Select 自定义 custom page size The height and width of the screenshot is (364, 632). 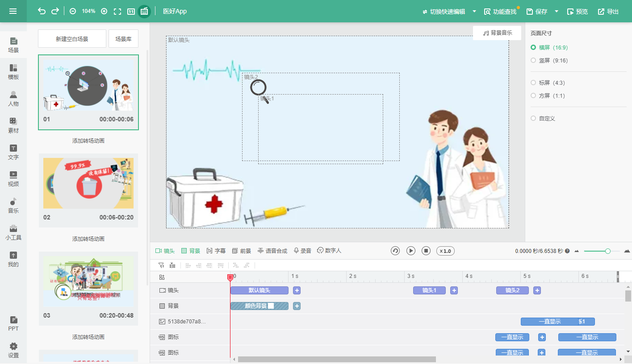543,119
